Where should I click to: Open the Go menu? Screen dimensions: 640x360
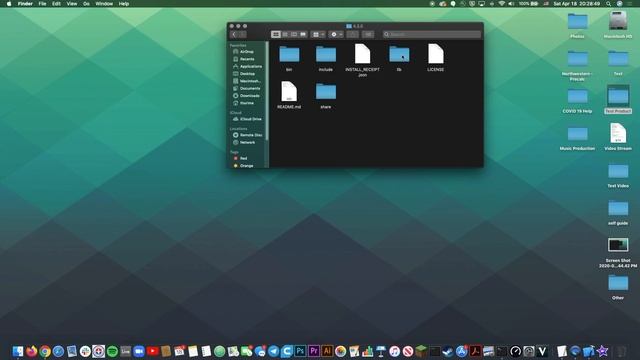tap(86, 4)
